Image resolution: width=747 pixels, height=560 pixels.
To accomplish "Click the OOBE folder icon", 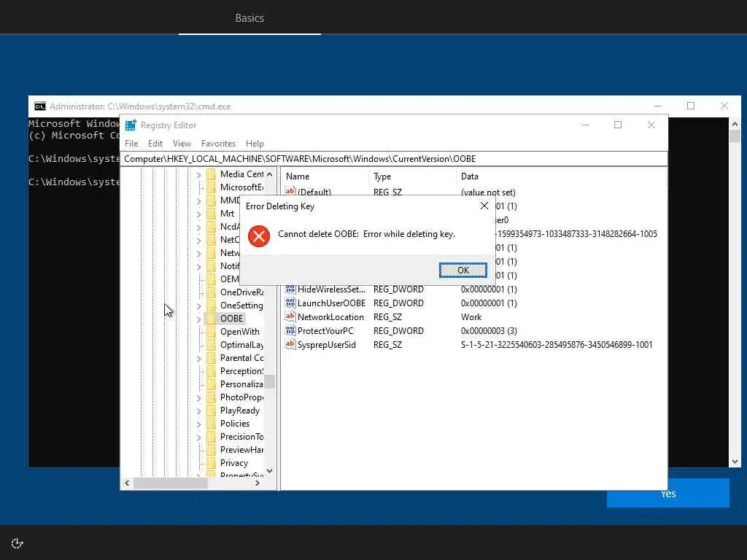I will pos(211,319).
